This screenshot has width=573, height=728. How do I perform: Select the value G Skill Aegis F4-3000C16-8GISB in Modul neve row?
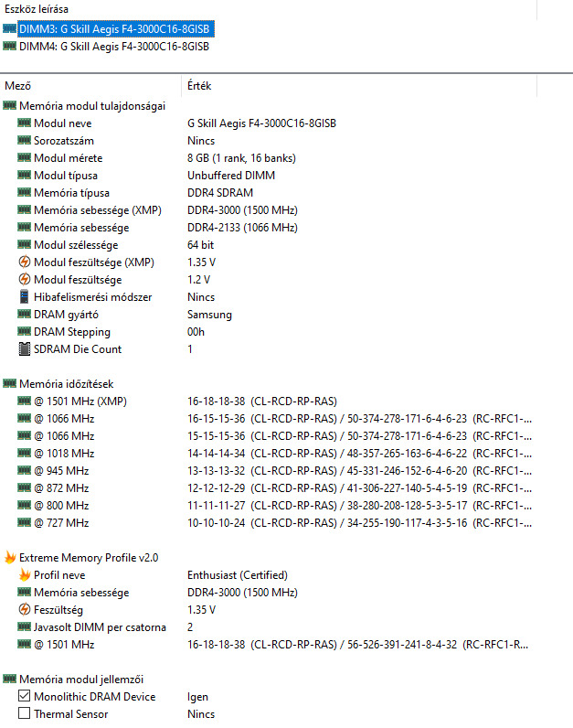261,123
